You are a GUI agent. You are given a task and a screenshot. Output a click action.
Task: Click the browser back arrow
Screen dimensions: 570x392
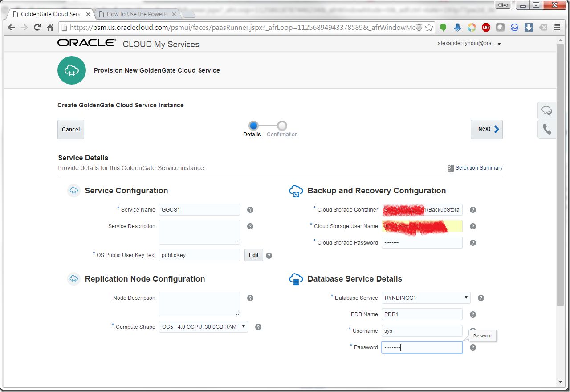click(11, 28)
